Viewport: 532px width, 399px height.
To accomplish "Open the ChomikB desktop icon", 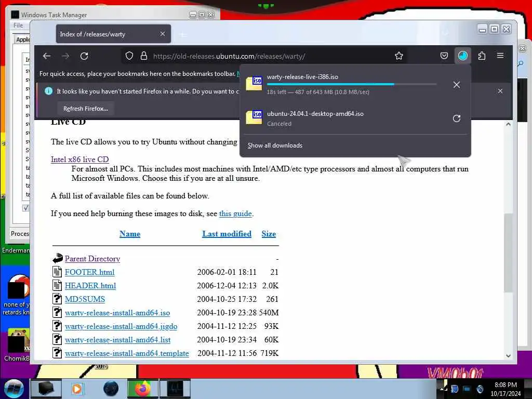I will tap(17, 344).
